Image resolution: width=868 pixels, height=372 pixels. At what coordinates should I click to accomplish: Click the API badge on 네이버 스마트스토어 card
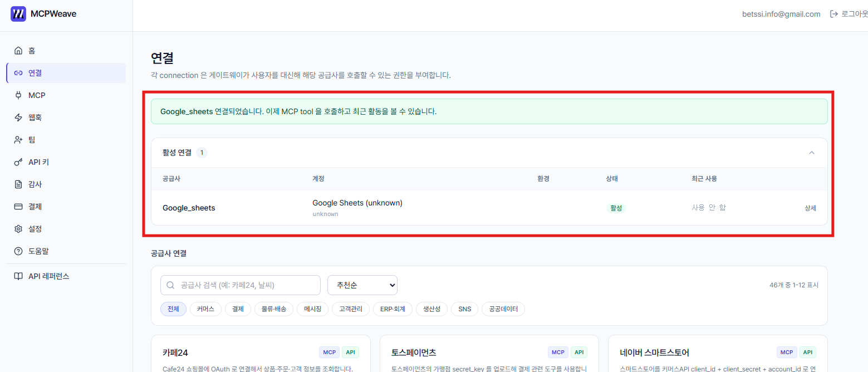807,352
